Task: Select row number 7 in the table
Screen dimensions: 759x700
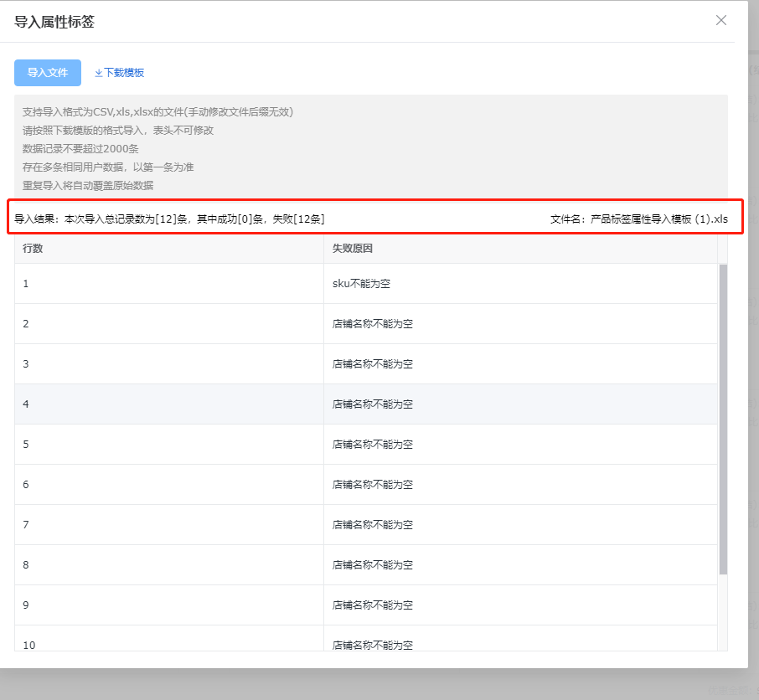Action: tap(26, 524)
